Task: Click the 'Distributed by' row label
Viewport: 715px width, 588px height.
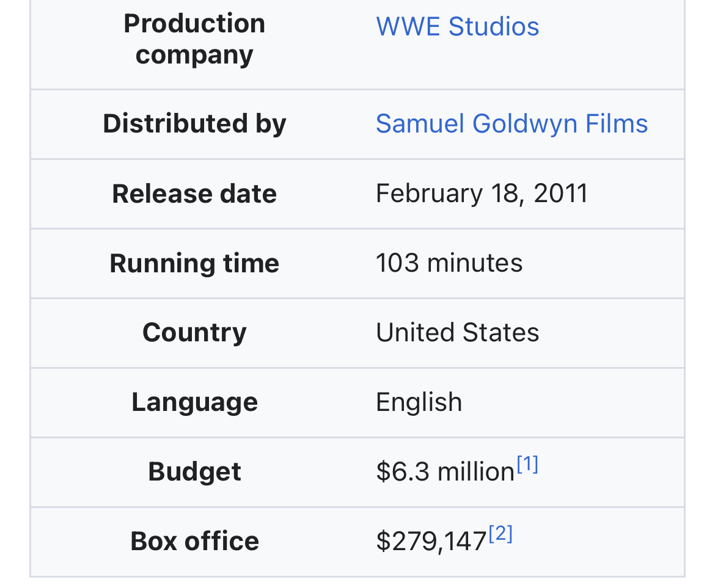Action: pyautogui.click(x=194, y=123)
